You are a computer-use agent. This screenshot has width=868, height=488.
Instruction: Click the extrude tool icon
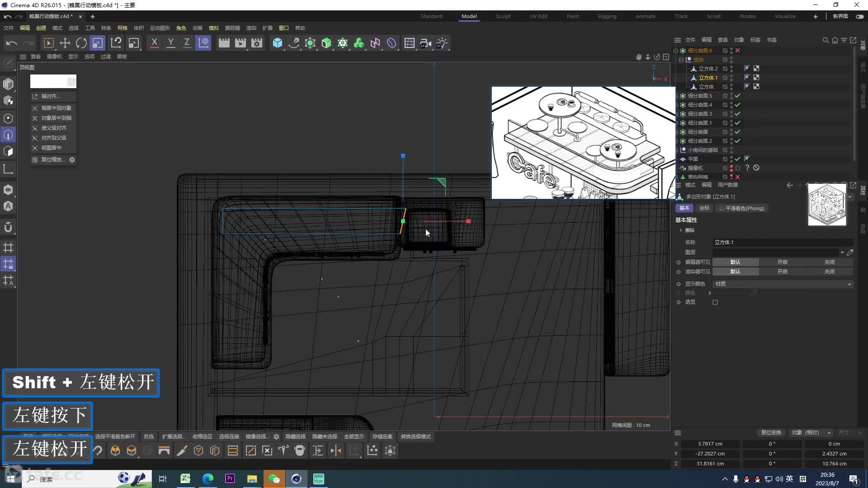click(x=115, y=450)
